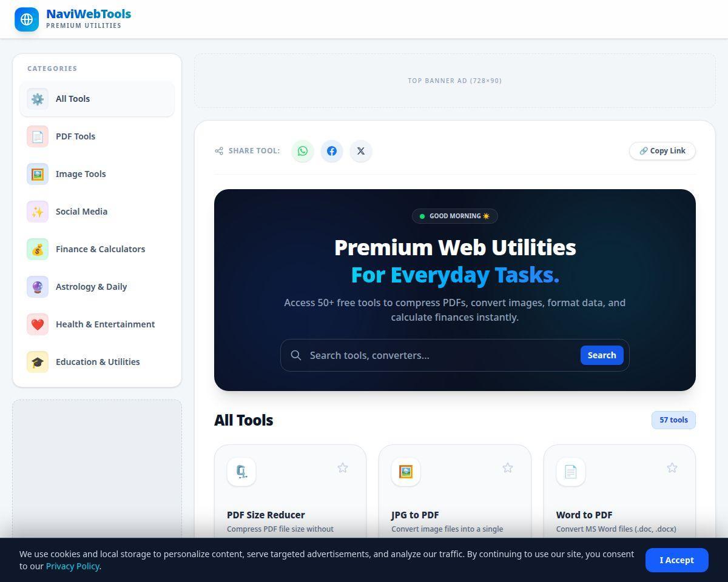Screen dimensions: 728x582
Task: Accept cookies with I Accept button
Action: (676, 560)
